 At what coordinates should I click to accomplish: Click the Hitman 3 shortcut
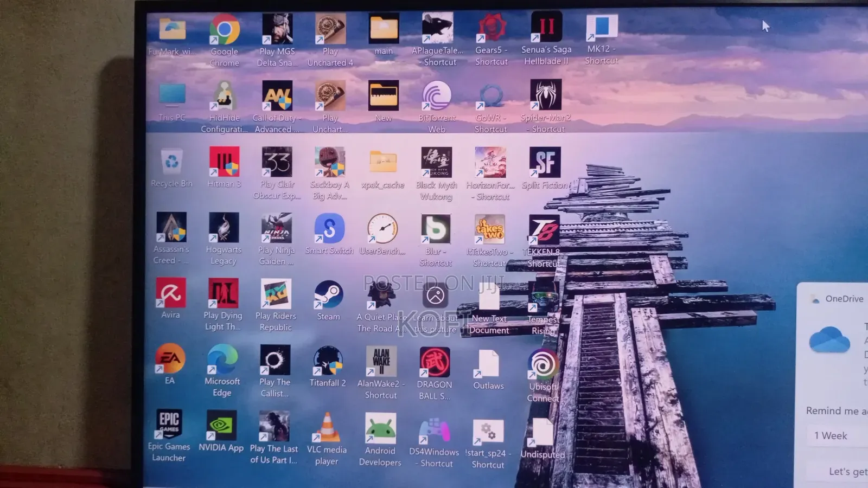tap(224, 162)
